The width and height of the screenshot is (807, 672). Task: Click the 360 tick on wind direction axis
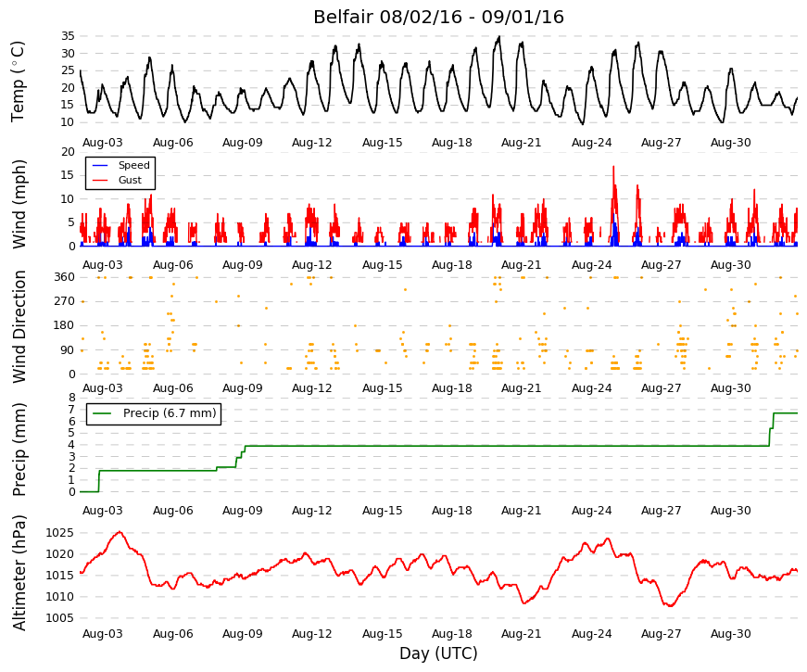pyautogui.click(x=64, y=277)
